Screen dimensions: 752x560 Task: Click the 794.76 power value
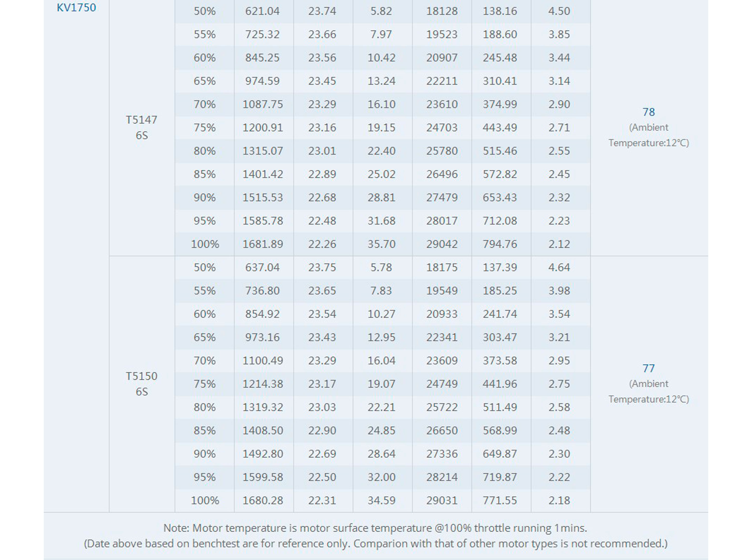coord(500,244)
